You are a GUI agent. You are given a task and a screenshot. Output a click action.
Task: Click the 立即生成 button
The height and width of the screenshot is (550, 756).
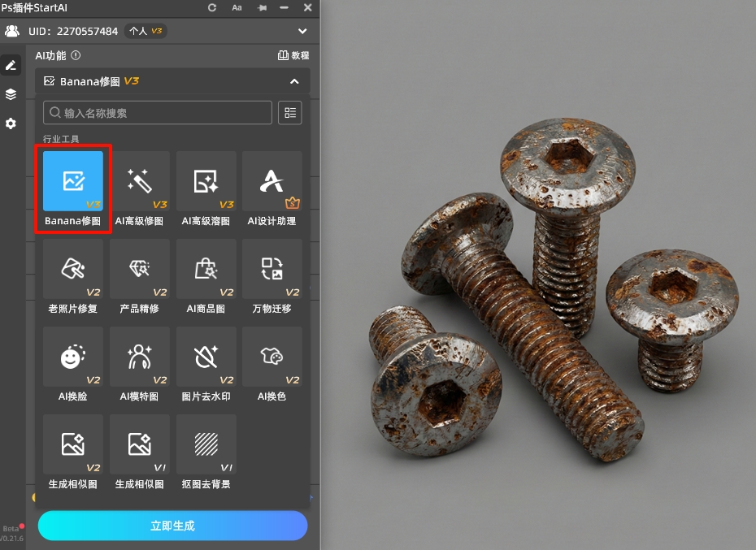172,526
